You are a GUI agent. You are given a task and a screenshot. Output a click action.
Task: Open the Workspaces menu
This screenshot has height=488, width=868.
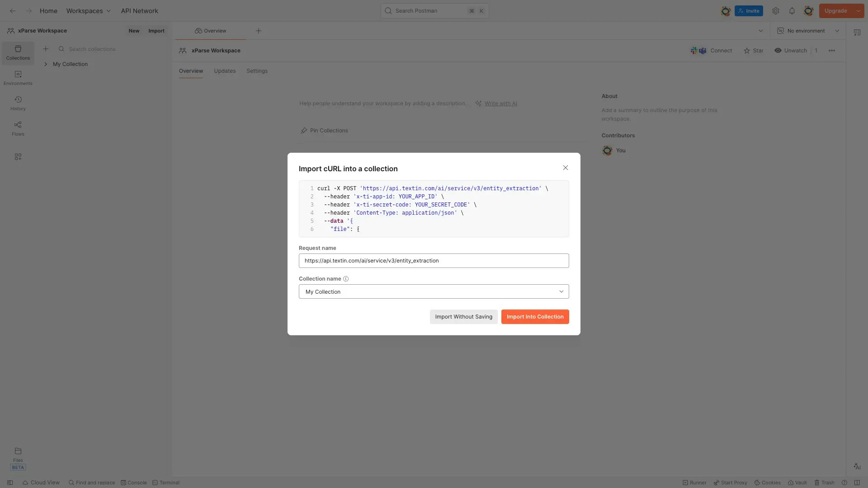point(88,11)
